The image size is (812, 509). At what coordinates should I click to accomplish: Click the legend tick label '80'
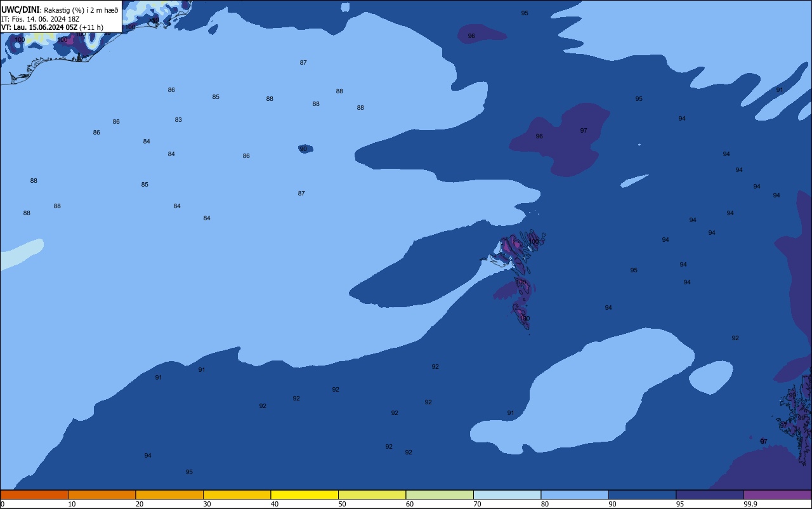[x=544, y=504]
